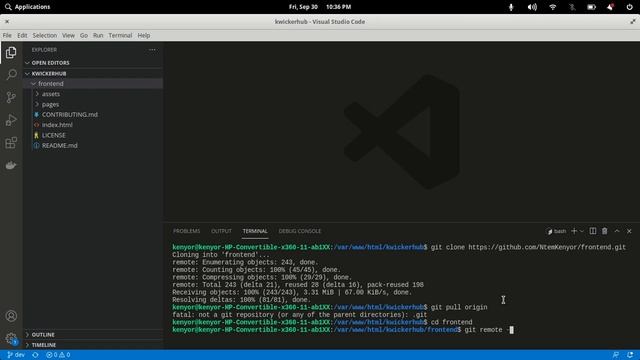Close the terminal panel
The width and height of the screenshot is (640, 360).
[629, 231]
